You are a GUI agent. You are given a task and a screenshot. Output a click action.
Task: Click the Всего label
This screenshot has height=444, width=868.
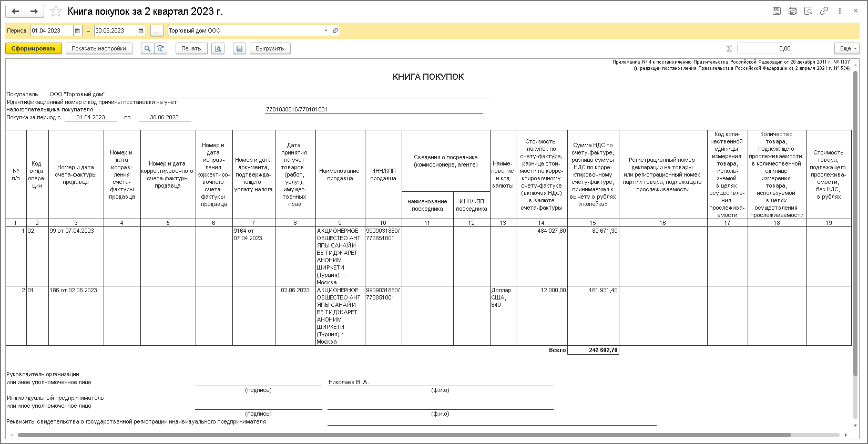tap(557, 350)
